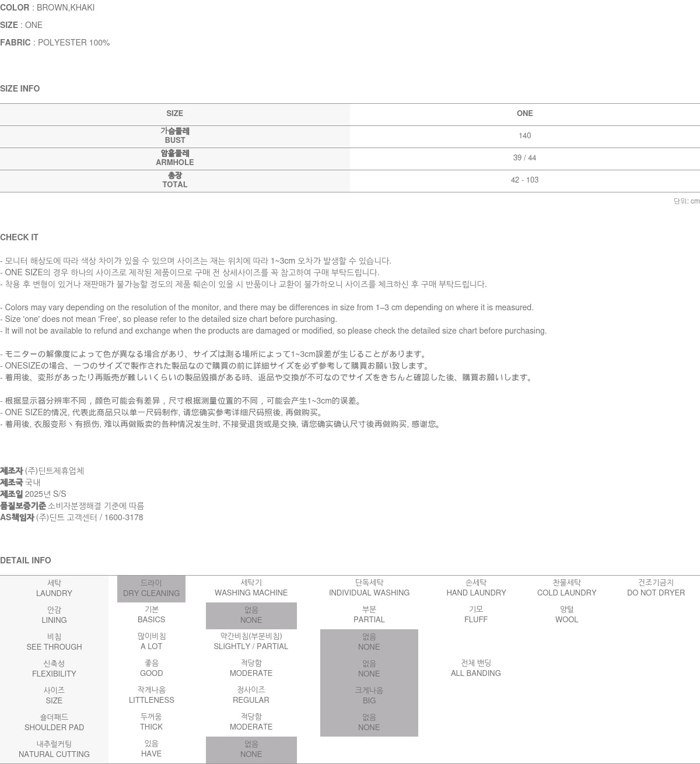Select the highlighted BIG size cell
The width and height of the screenshot is (700, 764).
[369, 696]
